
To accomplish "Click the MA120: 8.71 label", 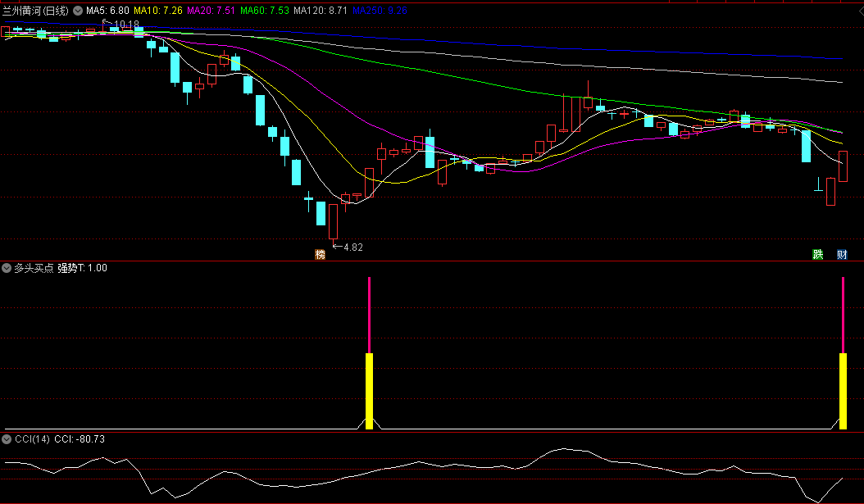I will 321,11.
